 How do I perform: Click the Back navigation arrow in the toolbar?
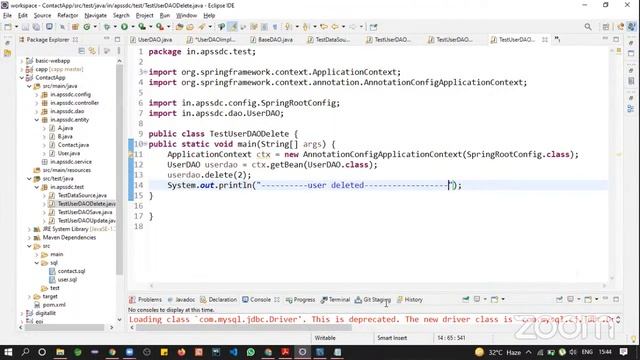pyautogui.click(x=334, y=27)
